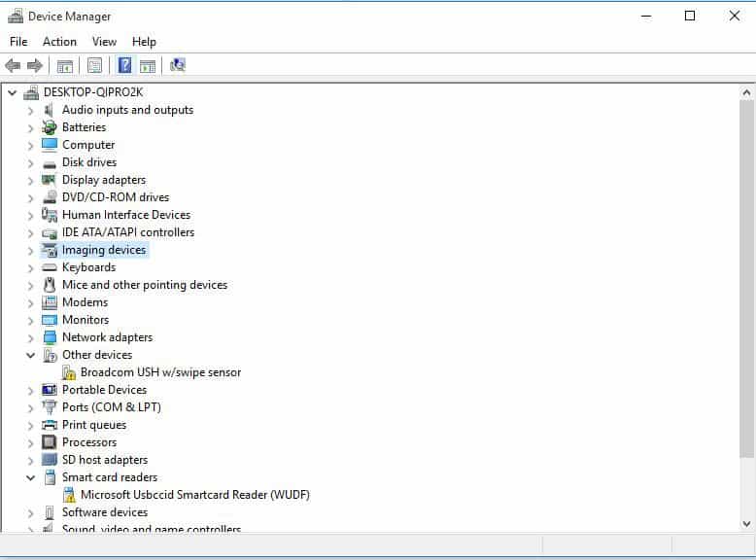Expand the Ports (COM & LPT) category
The width and height of the screenshot is (756, 560).
30,407
